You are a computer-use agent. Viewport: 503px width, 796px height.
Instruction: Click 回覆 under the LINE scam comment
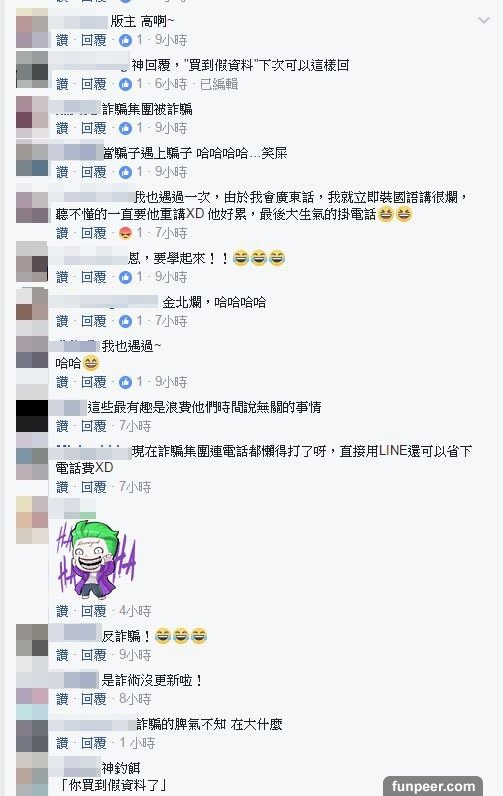94,487
